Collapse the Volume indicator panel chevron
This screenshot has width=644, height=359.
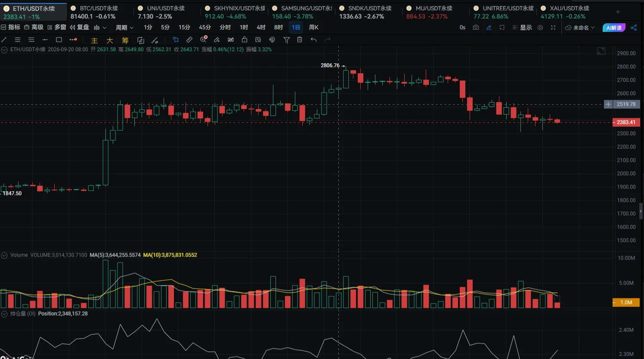(x=4, y=255)
